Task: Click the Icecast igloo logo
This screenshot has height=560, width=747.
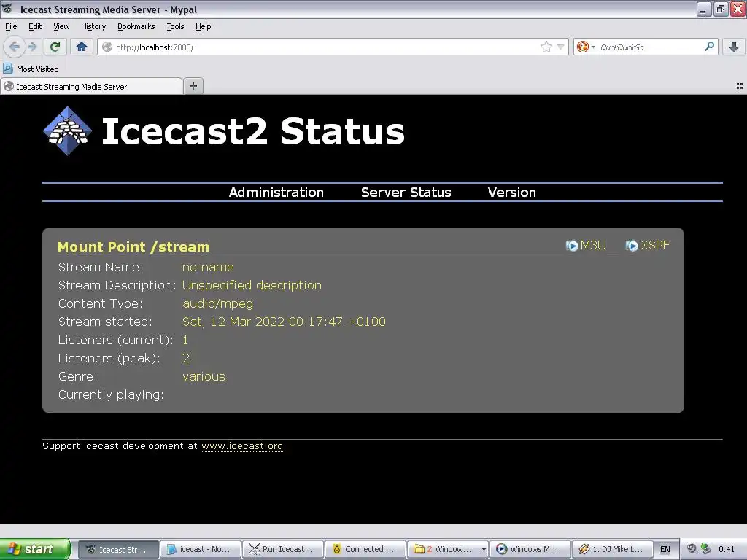Action: [x=68, y=131]
